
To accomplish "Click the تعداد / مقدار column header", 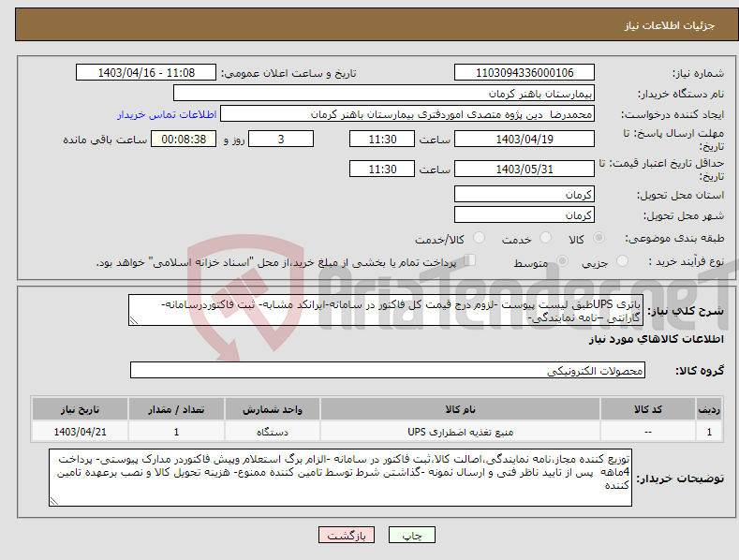I will (x=176, y=409).
